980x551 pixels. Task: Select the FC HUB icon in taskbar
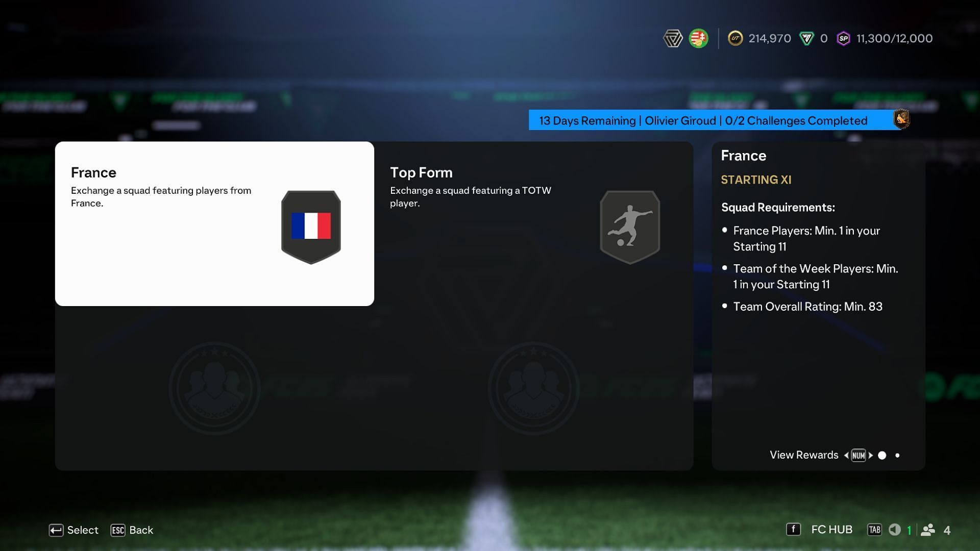(x=794, y=530)
